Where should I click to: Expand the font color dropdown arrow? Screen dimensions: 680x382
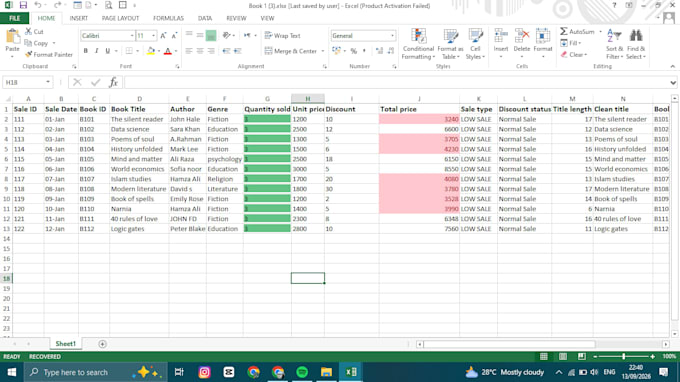click(x=176, y=51)
